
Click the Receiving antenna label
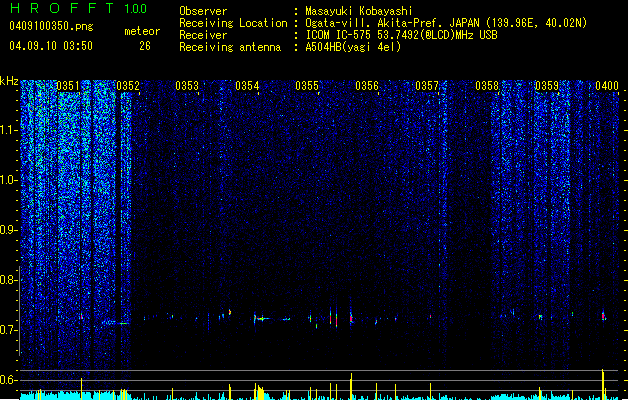tap(230, 47)
